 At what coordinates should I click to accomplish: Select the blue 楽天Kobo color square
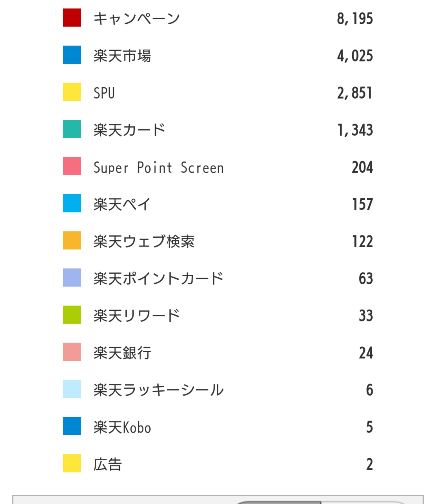72,426
